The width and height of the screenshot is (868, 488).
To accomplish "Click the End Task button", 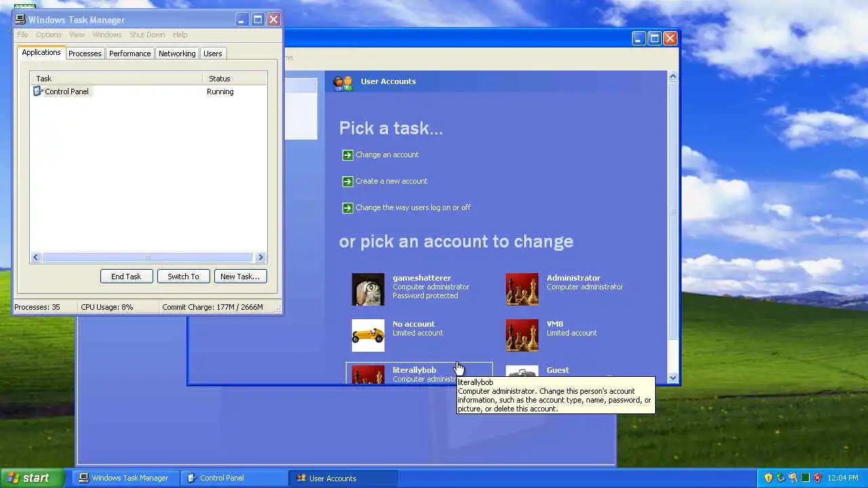I will pos(126,277).
